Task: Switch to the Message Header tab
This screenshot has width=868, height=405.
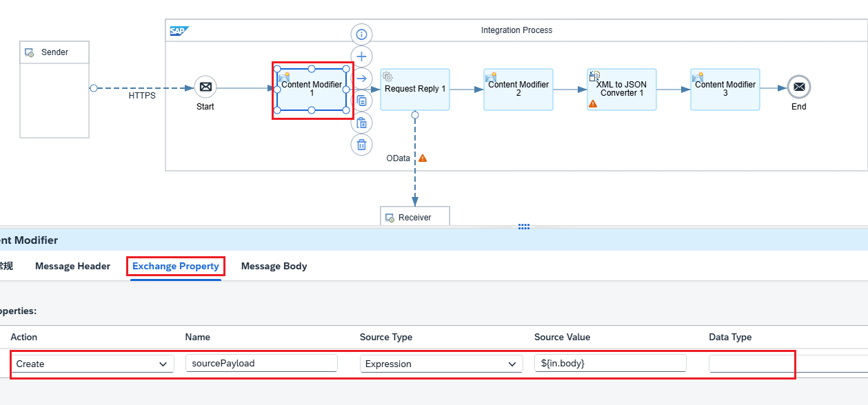Action: pos(72,266)
